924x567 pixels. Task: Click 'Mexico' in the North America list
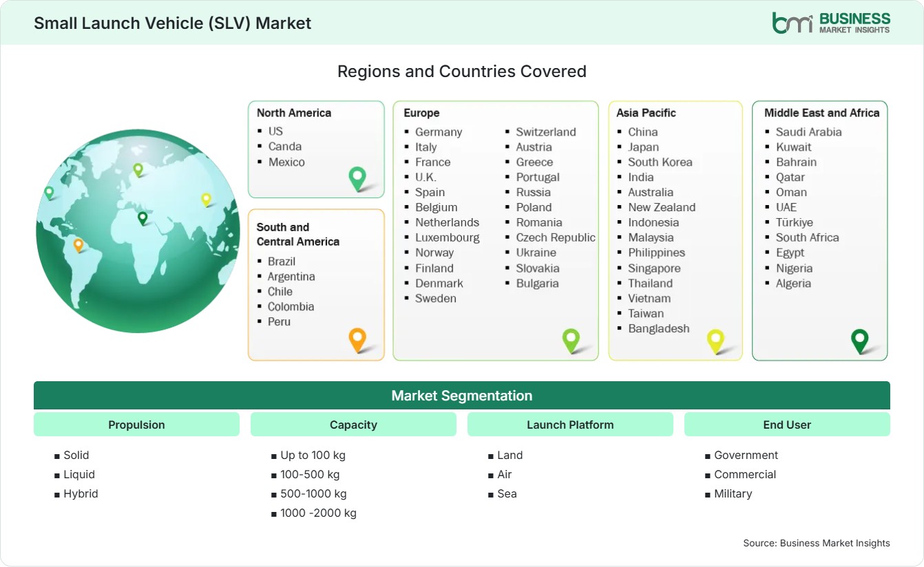pyautogui.click(x=286, y=162)
